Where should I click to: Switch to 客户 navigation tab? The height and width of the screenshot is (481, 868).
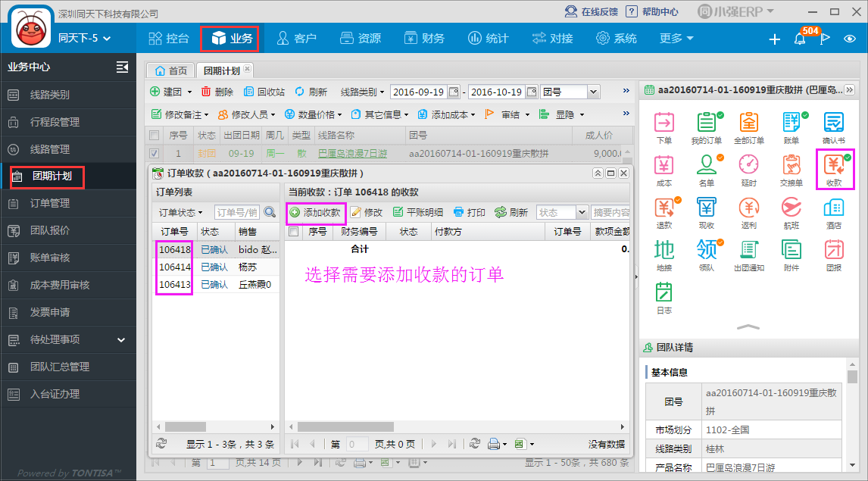(x=296, y=38)
